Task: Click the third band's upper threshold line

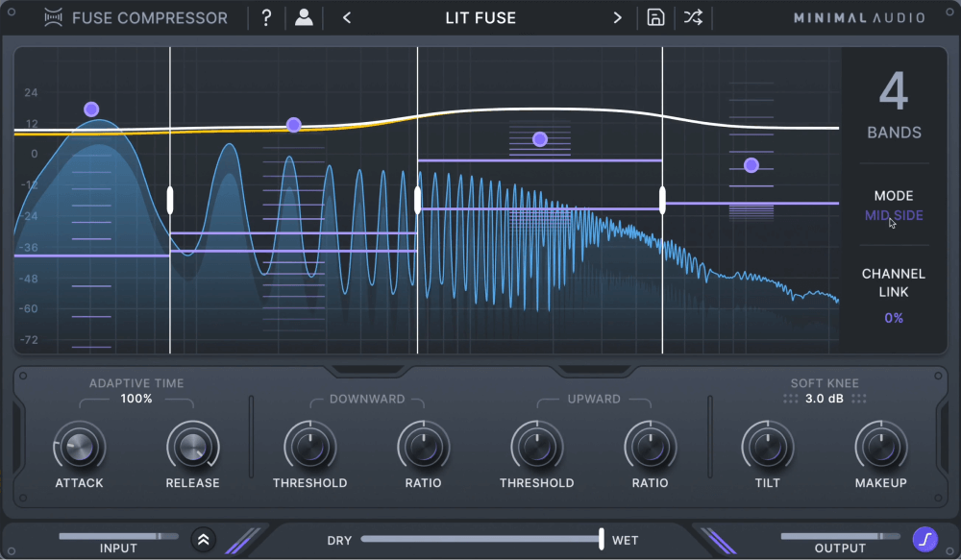Action: click(x=540, y=160)
